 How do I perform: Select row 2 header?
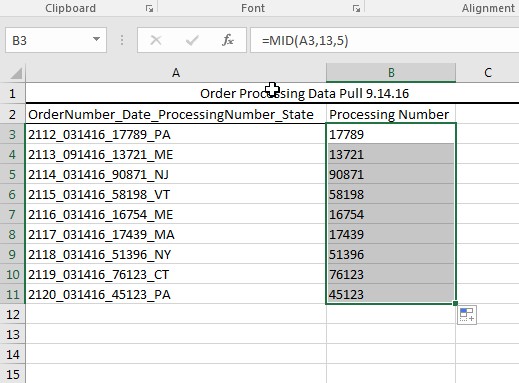[x=13, y=114]
